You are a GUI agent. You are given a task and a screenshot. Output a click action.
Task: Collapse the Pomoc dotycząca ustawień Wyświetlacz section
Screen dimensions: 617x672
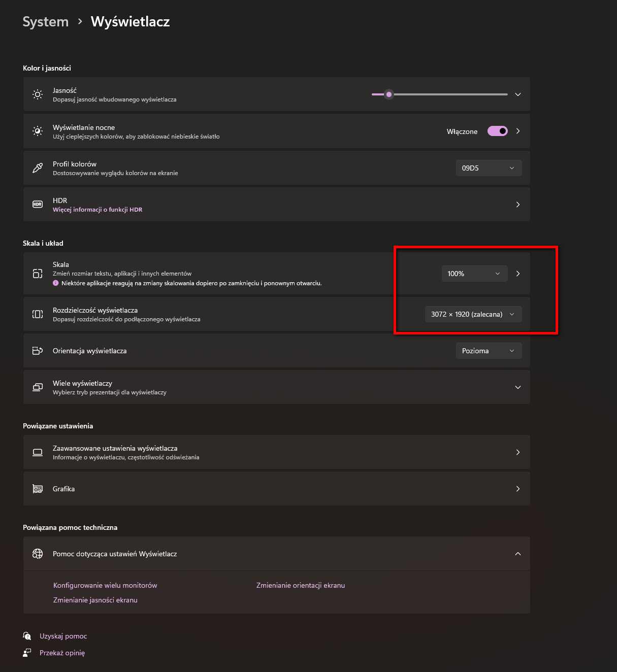pyautogui.click(x=518, y=554)
